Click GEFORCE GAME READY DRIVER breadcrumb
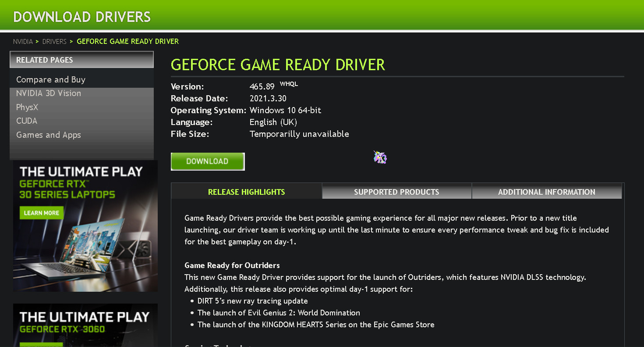Viewport: 644px width, 347px height. (x=128, y=41)
